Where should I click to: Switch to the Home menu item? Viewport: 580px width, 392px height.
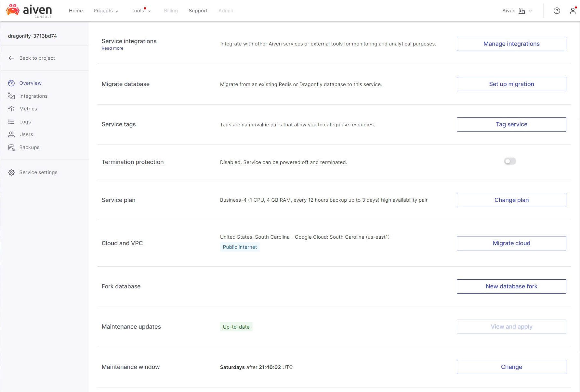pyautogui.click(x=76, y=11)
